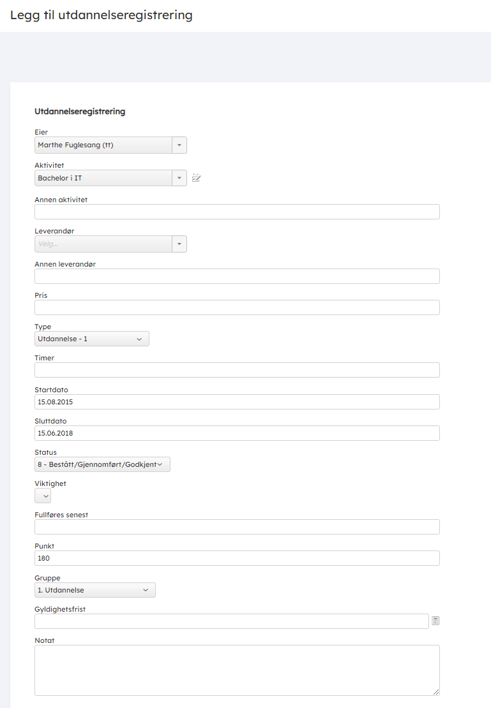Click into the Pris field
This screenshot has height=708, width=491.
tap(237, 307)
